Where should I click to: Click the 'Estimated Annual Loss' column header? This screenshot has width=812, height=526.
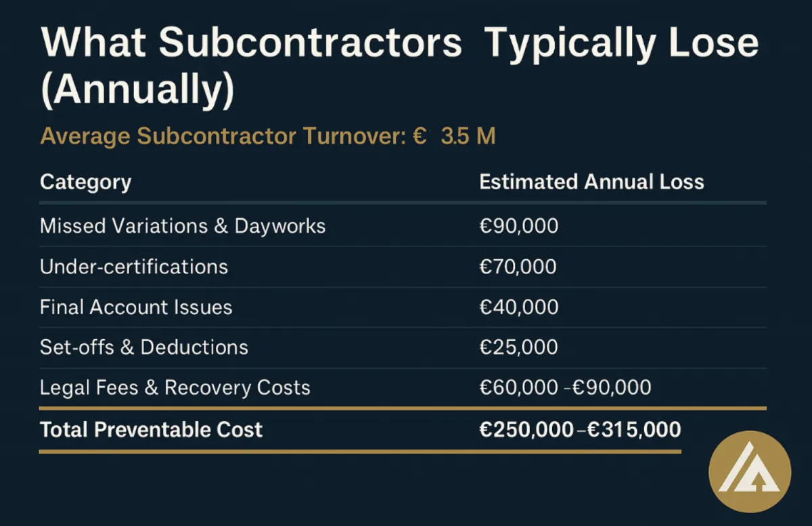click(x=591, y=181)
